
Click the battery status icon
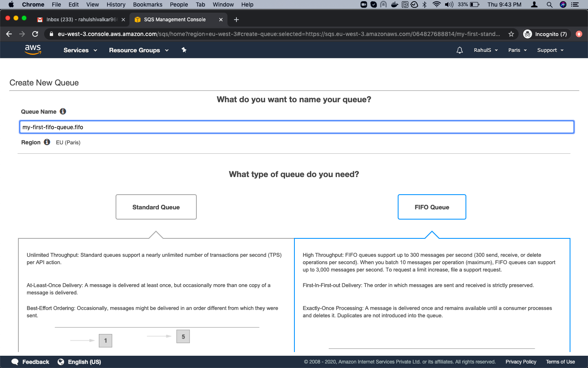[474, 4]
